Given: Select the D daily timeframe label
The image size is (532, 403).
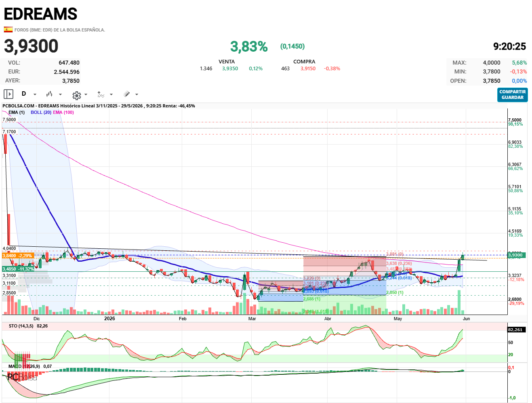Looking at the screenshot, I should 24,94.
